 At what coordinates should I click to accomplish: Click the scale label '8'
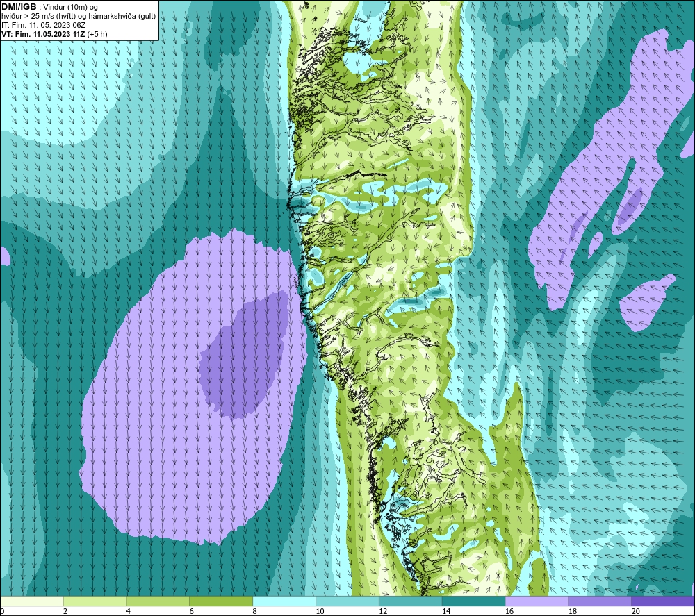(x=255, y=612)
